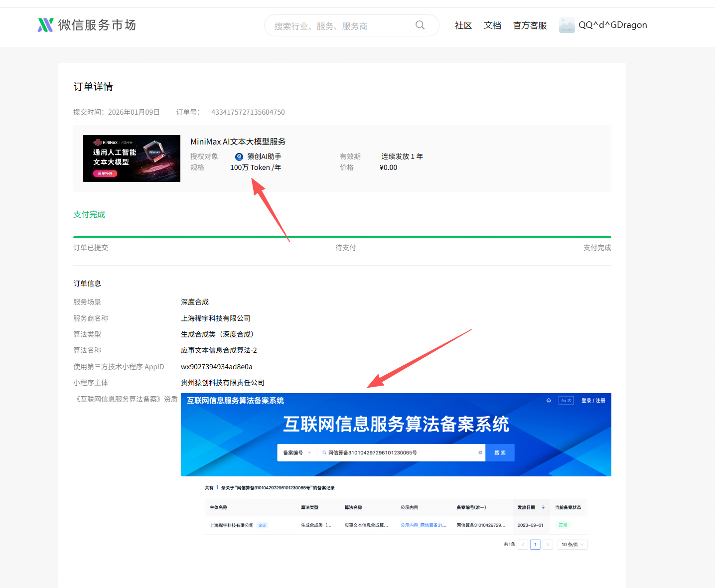715x588 pixels.
Task: Click the order number 4334175727135604750
Action: coord(248,112)
